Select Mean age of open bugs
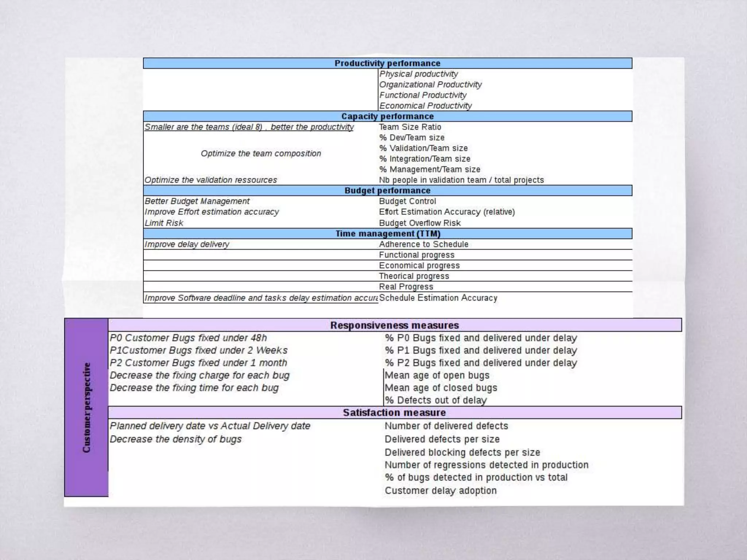 coord(437,375)
